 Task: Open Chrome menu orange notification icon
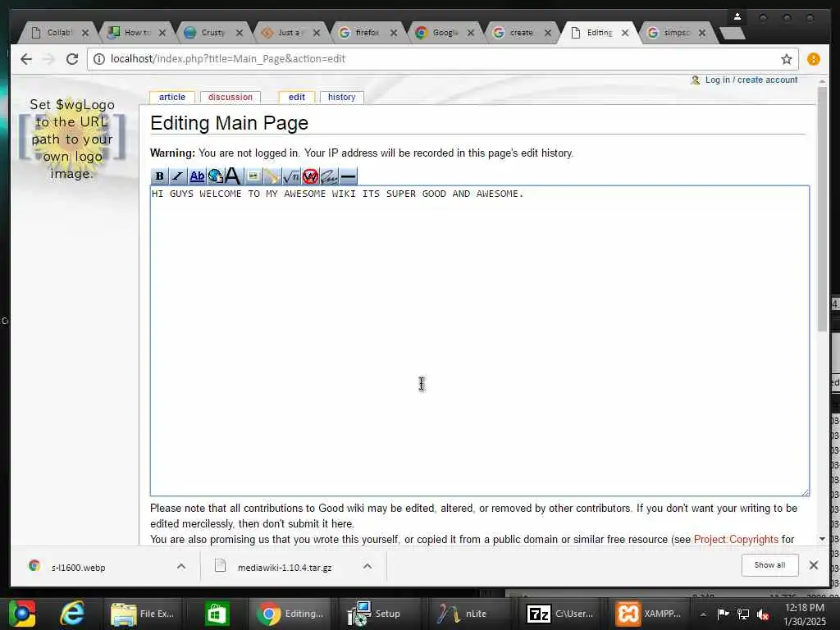[813, 59]
